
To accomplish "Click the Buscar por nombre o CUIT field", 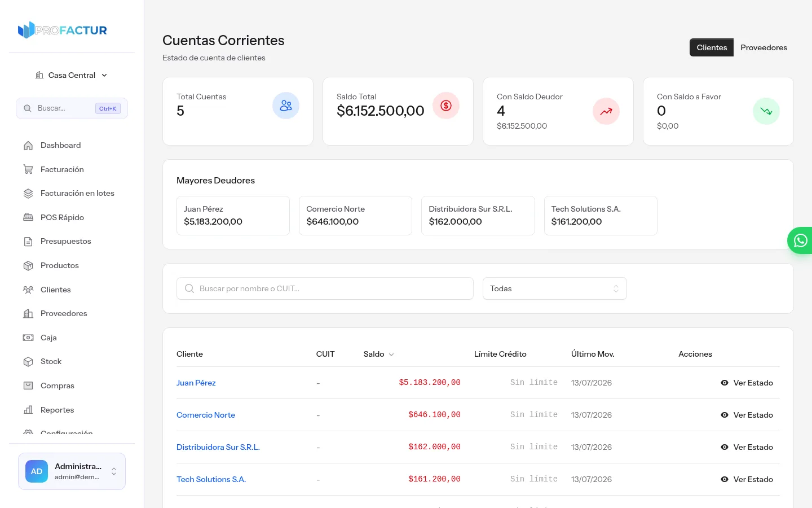I will 325,288.
